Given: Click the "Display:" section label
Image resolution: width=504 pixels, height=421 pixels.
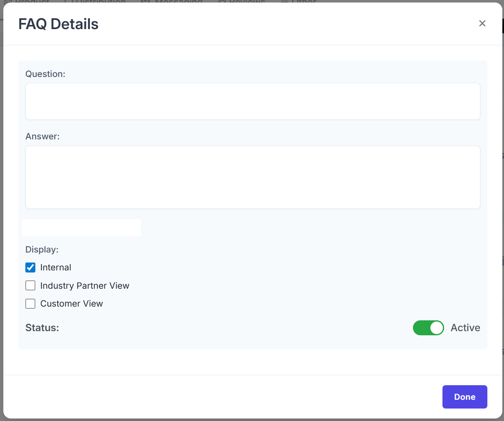Looking at the screenshot, I should pyautogui.click(x=42, y=250).
